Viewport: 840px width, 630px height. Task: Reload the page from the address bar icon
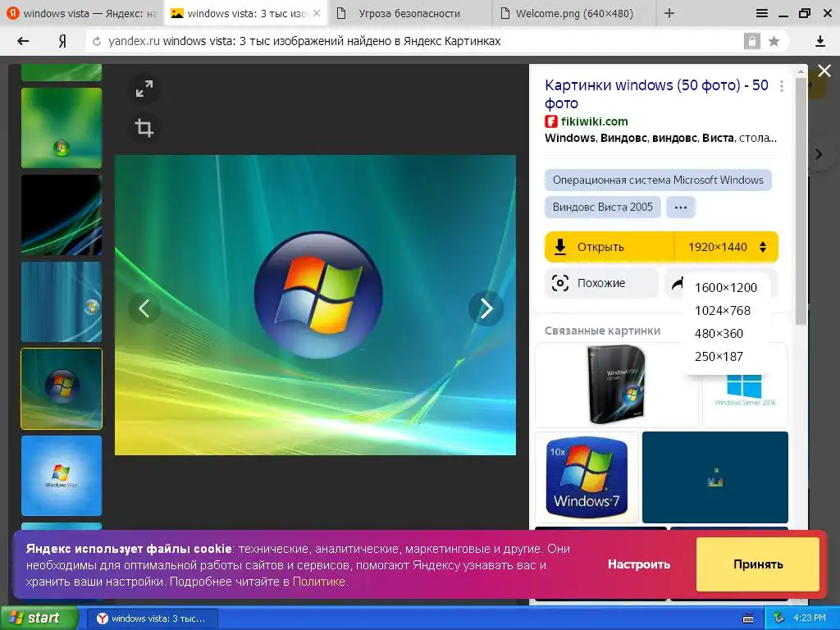(97, 41)
